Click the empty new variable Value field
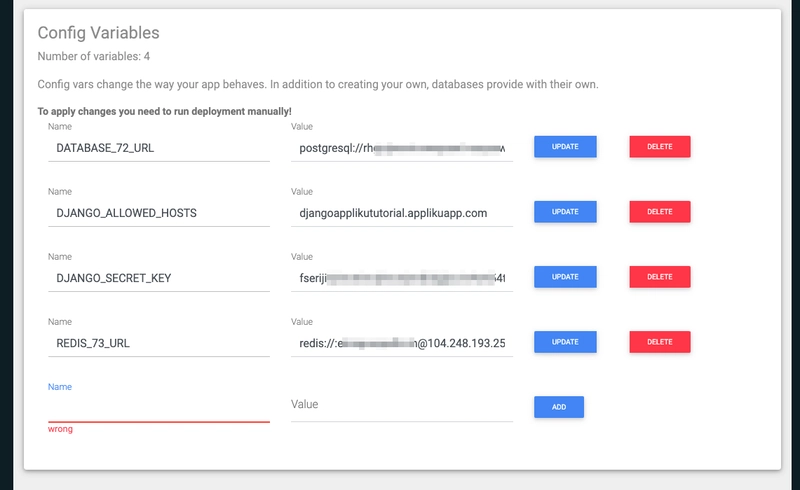 [x=402, y=408]
